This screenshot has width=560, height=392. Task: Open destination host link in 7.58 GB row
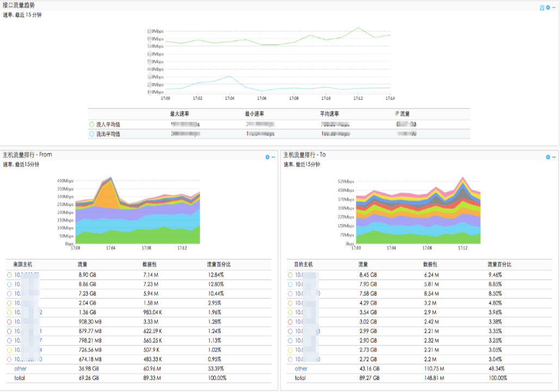(x=307, y=294)
